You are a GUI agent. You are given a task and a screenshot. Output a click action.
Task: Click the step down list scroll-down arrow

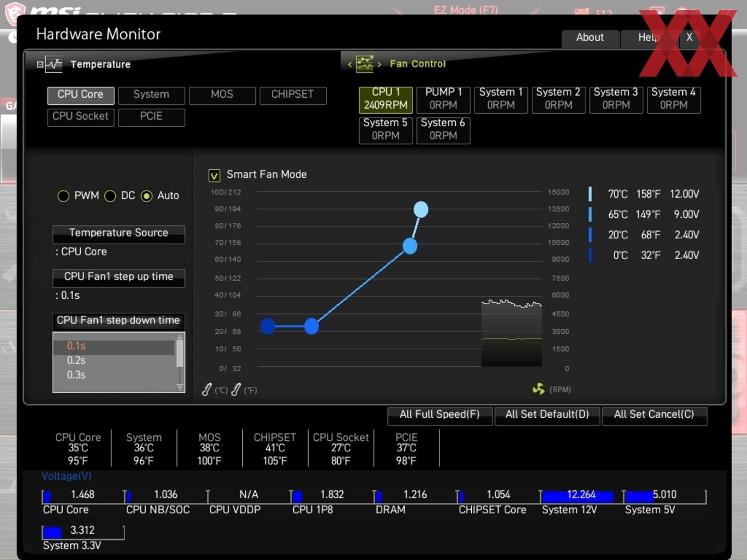180,387
